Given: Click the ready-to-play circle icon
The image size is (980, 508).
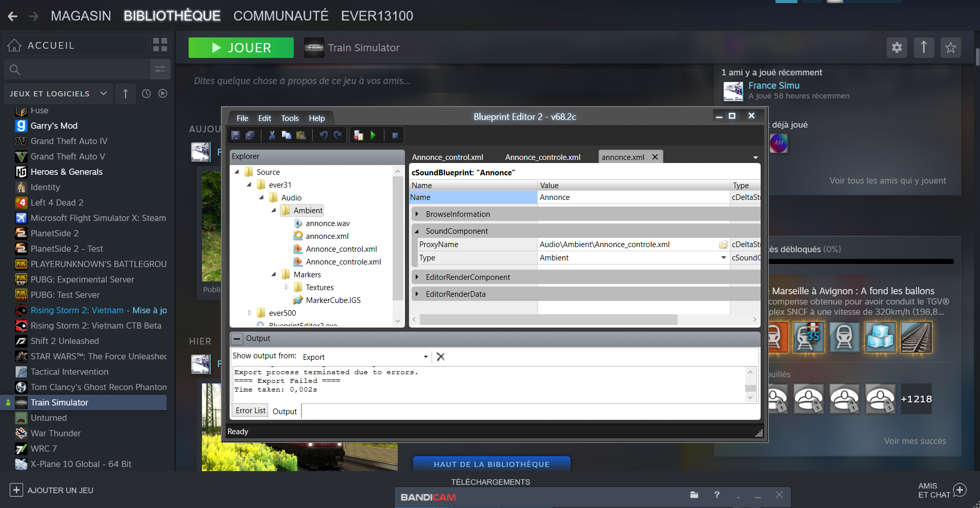Looking at the screenshot, I should pos(163,94).
